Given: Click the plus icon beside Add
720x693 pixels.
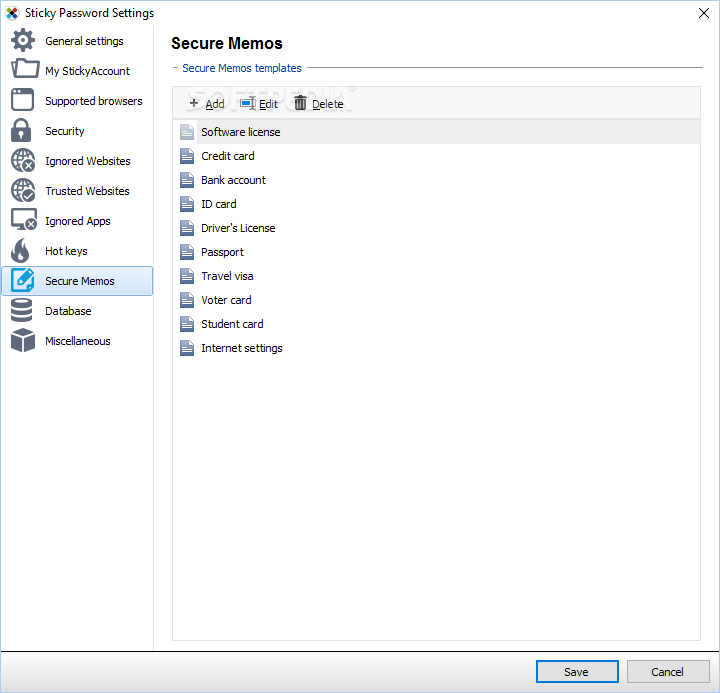Looking at the screenshot, I should (x=194, y=103).
